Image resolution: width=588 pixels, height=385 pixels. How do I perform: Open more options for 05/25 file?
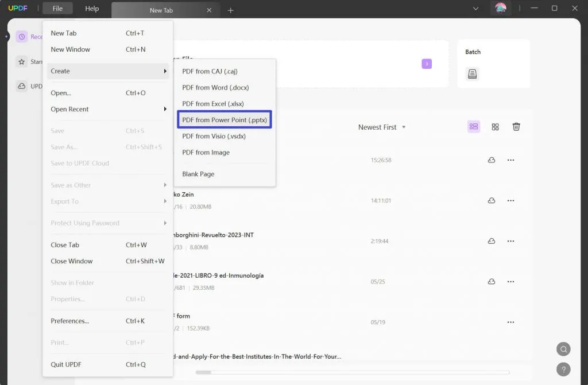(x=510, y=282)
